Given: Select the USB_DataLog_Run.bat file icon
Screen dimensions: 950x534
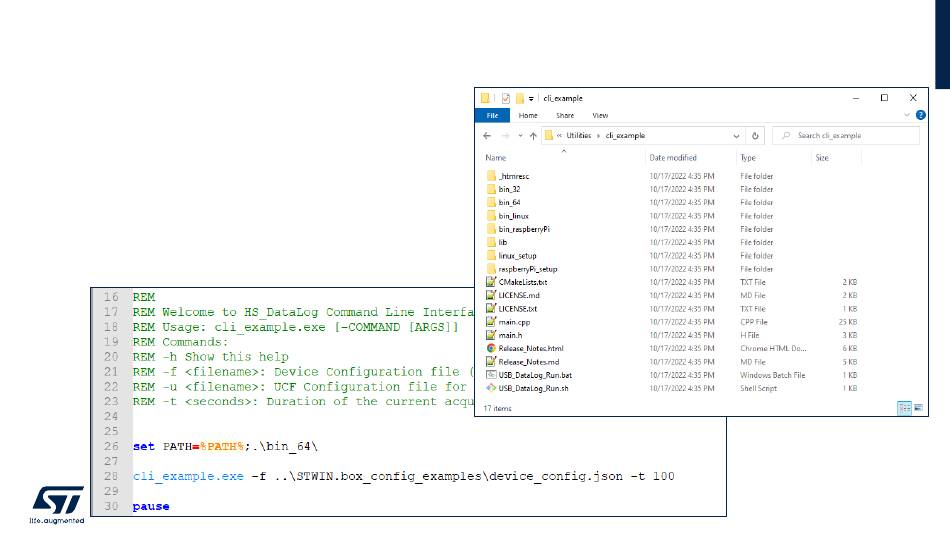Looking at the screenshot, I should coord(491,375).
